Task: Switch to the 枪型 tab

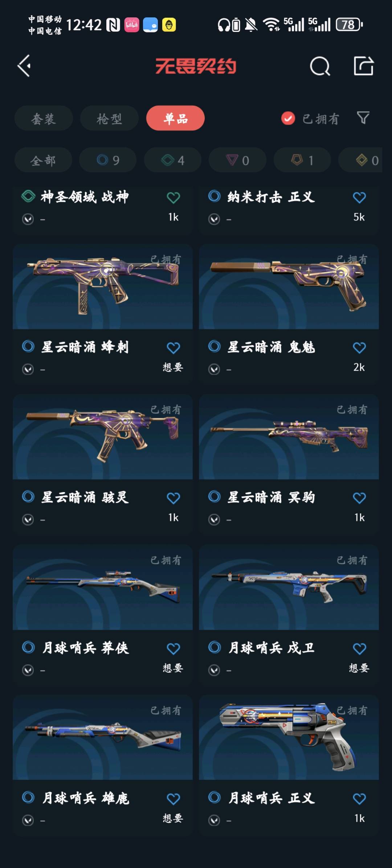Action: (109, 118)
